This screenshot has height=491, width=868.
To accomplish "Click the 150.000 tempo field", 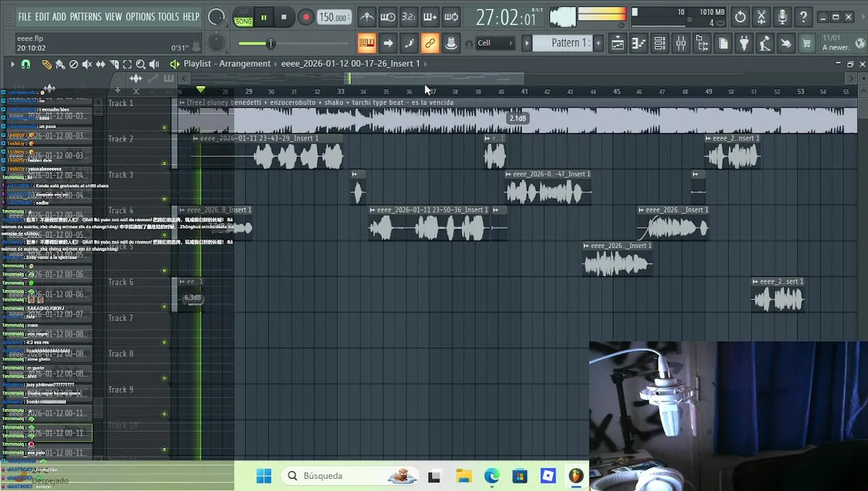I will click(x=334, y=18).
